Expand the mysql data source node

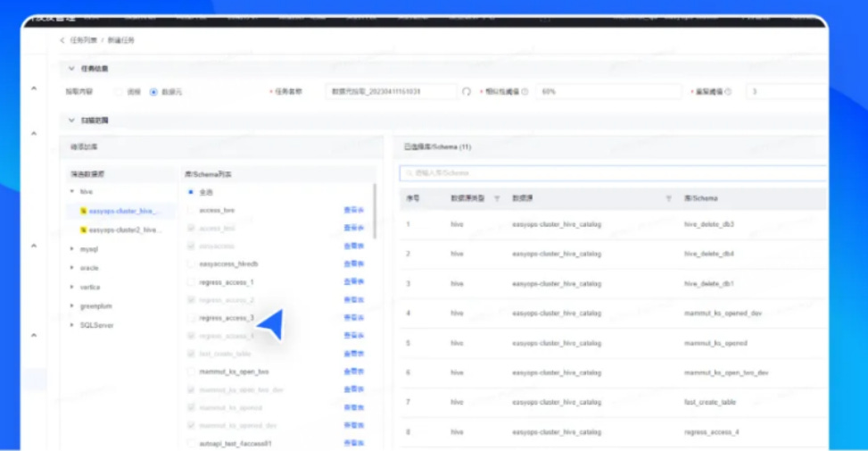[x=72, y=249]
